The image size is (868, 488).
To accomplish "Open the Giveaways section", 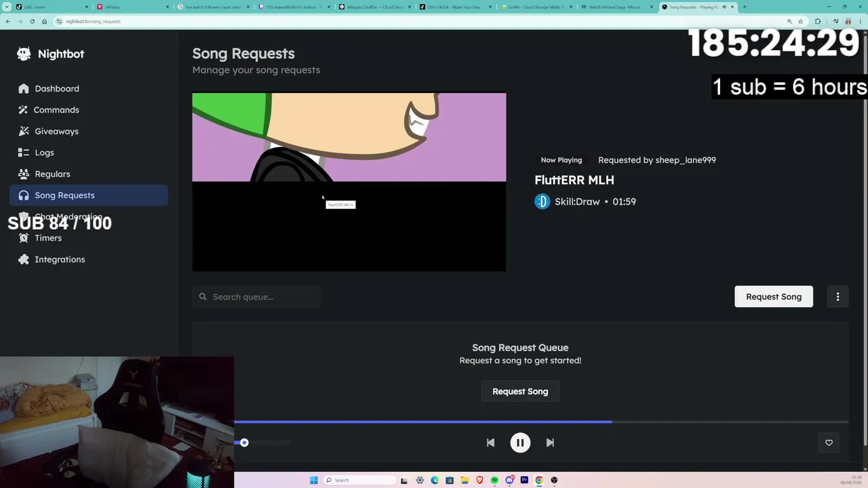I will pyautogui.click(x=89, y=131).
